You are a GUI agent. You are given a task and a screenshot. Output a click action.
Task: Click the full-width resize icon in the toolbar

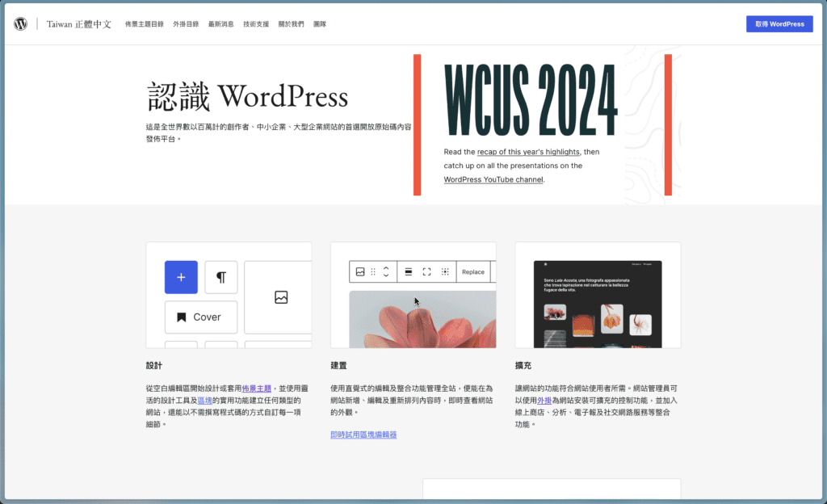coord(427,272)
